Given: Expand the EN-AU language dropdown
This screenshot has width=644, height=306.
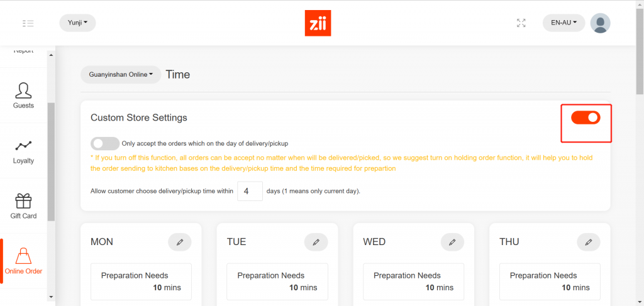Looking at the screenshot, I should point(563,23).
